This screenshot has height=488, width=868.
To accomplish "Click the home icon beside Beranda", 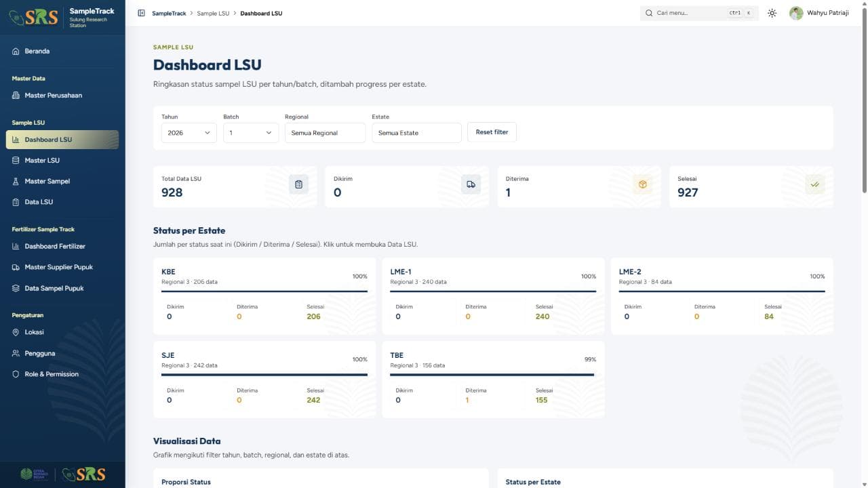I will pyautogui.click(x=16, y=51).
